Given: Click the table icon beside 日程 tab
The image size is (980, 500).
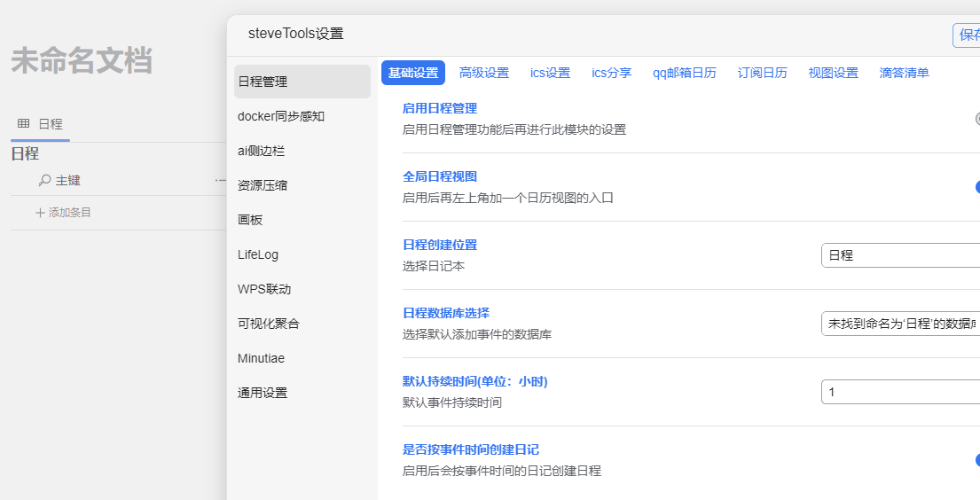Looking at the screenshot, I should (23, 124).
